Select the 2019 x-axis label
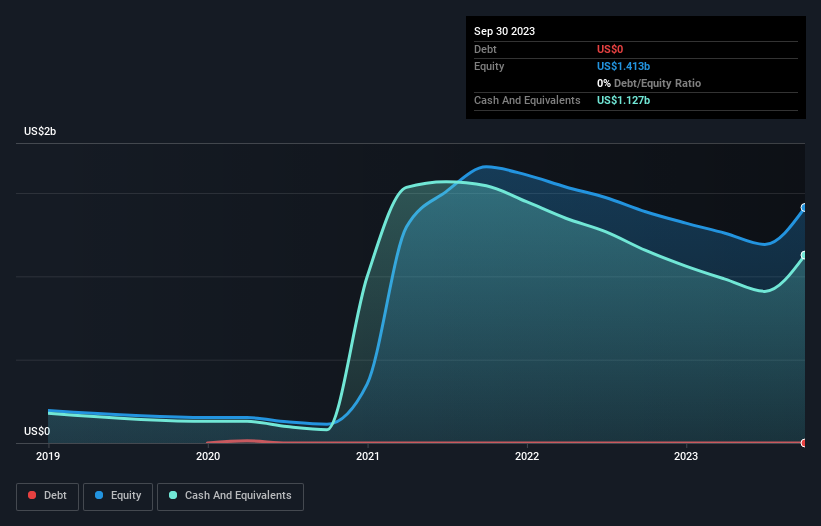This screenshot has width=821, height=526. pyautogui.click(x=48, y=456)
